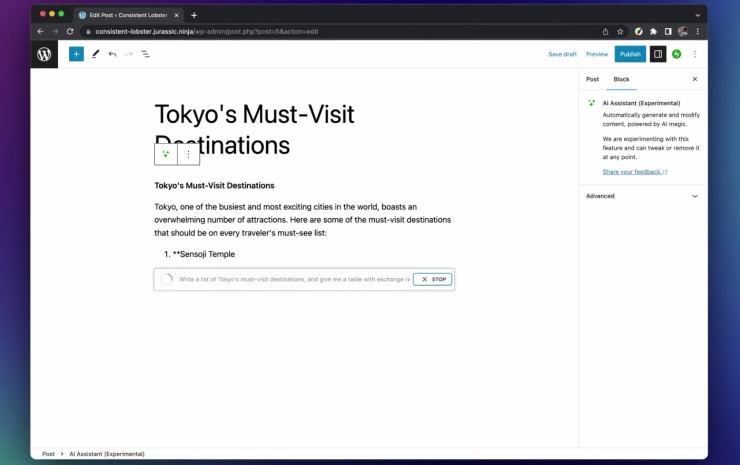Click the AI Assistant block icon
This screenshot has height=465, width=740.
166,154
